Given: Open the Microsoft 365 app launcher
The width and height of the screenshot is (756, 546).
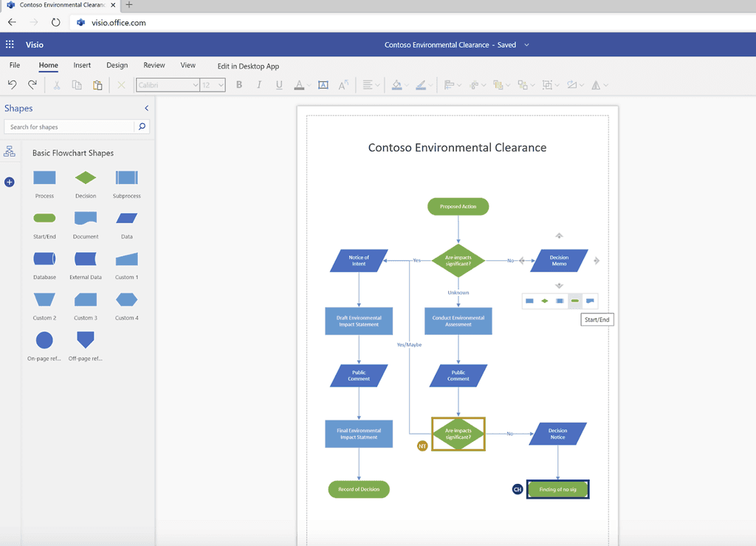Looking at the screenshot, I should [10, 44].
